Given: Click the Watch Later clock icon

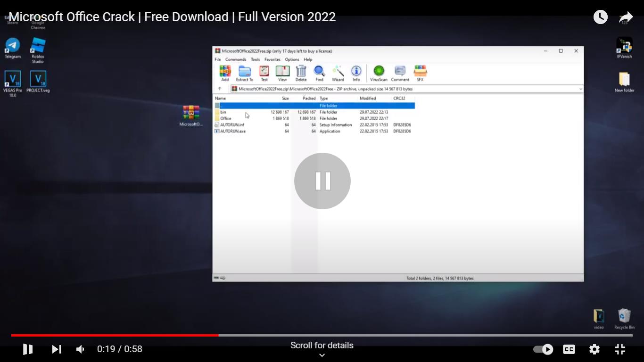Looking at the screenshot, I should (x=600, y=17).
